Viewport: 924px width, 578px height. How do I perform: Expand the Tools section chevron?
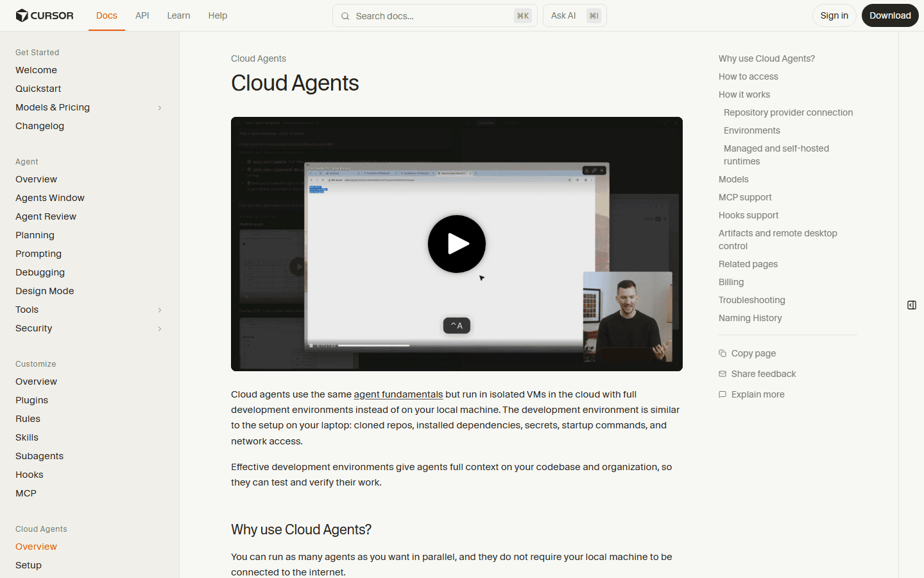pos(160,310)
